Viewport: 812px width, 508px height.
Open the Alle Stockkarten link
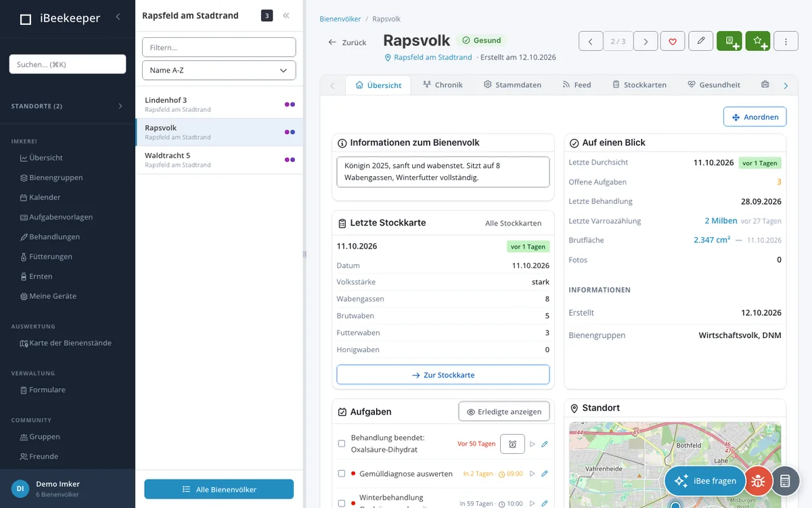[x=514, y=223]
